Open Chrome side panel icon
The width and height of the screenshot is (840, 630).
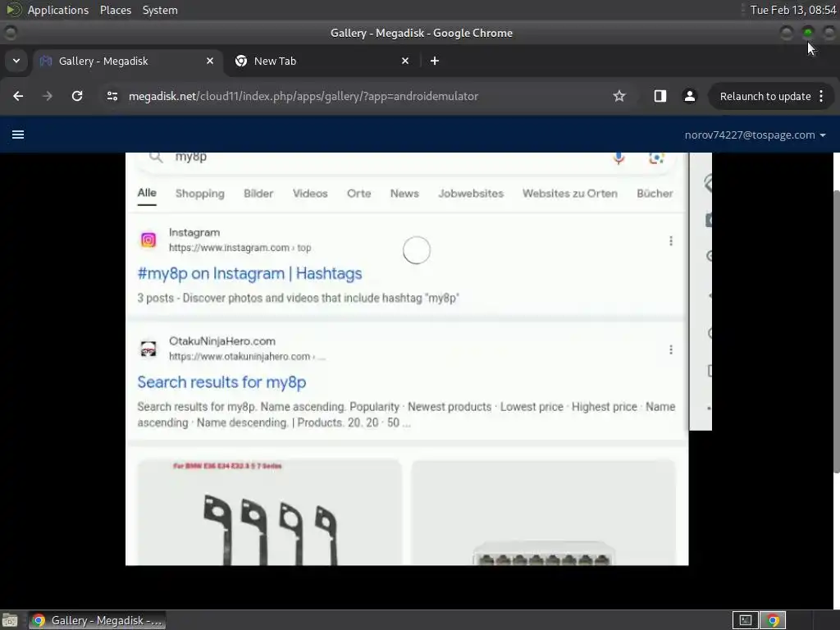coord(660,96)
